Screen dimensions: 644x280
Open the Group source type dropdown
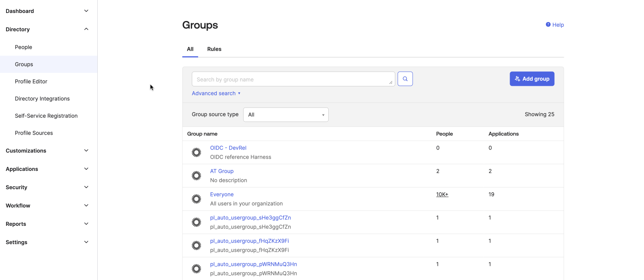286,114
